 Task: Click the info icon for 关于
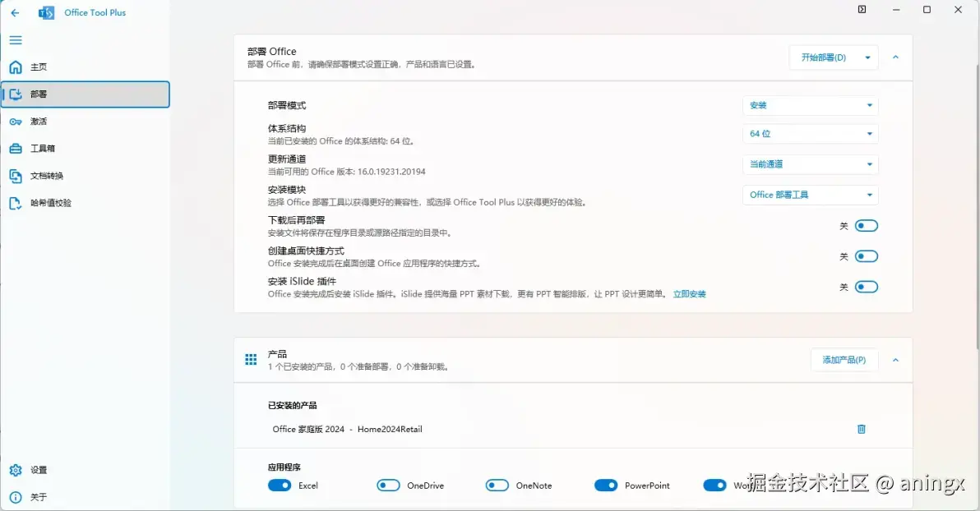coord(16,497)
